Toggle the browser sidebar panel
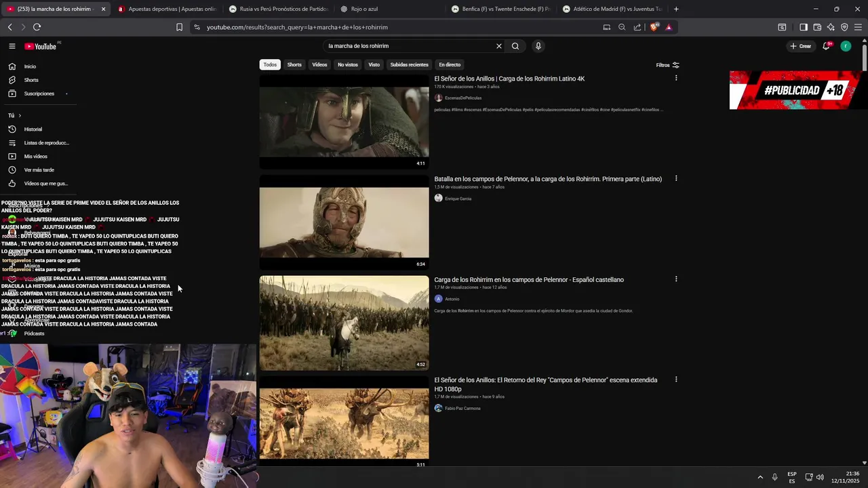868x488 pixels. point(804,27)
